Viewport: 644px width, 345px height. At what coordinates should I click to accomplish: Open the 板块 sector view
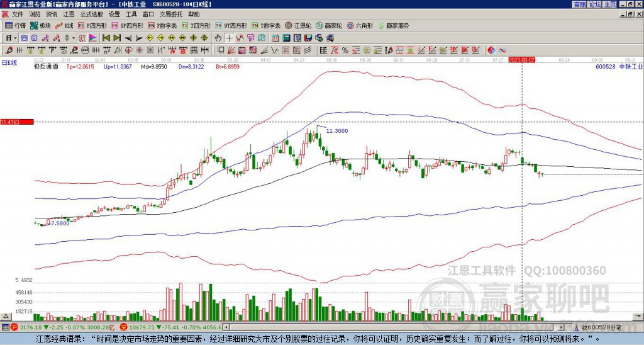[x=40, y=26]
